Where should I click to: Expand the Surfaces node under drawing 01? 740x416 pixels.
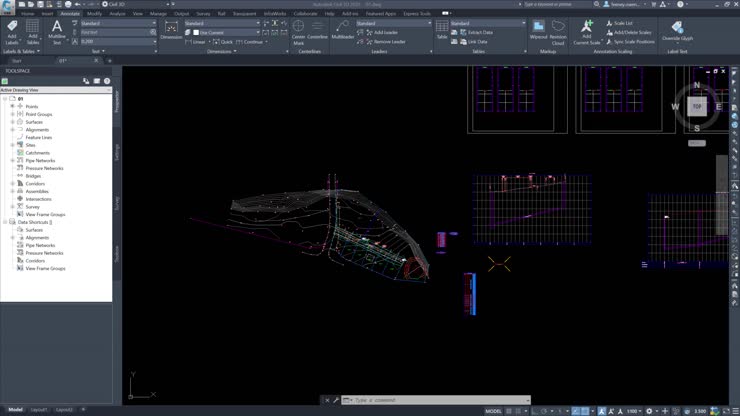tap(12, 122)
